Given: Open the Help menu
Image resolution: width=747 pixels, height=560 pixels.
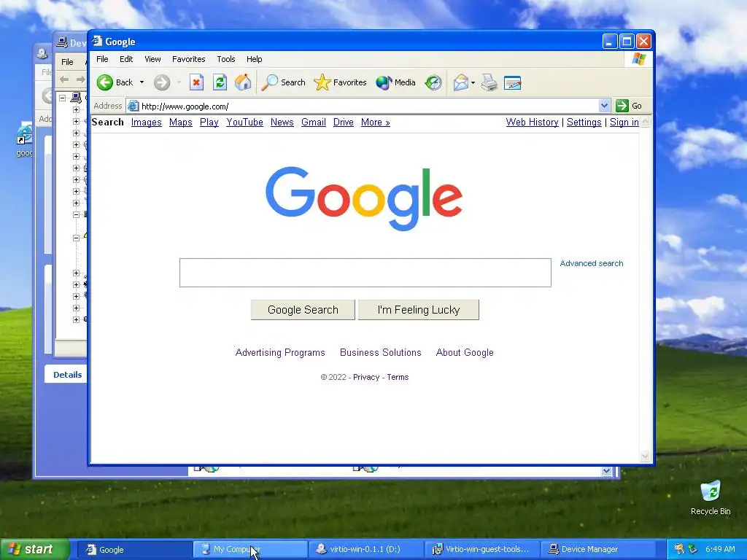Looking at the screenshot, I should click(254, 59).
